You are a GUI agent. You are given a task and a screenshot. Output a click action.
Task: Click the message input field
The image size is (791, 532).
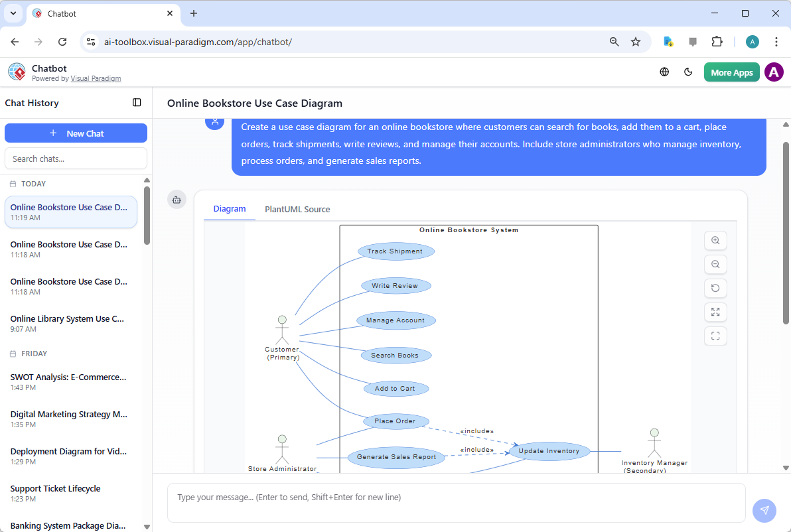[x=458, y=497]
